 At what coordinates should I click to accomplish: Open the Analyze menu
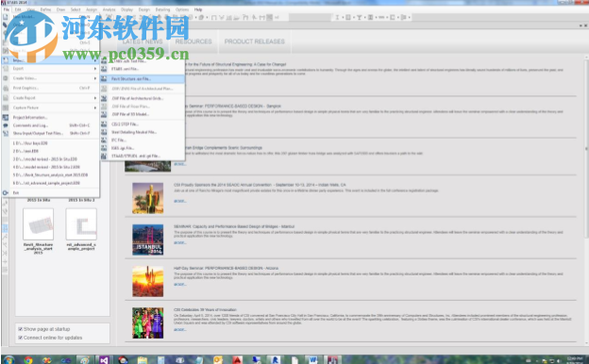pyautogui.click(x=109, y=9)
